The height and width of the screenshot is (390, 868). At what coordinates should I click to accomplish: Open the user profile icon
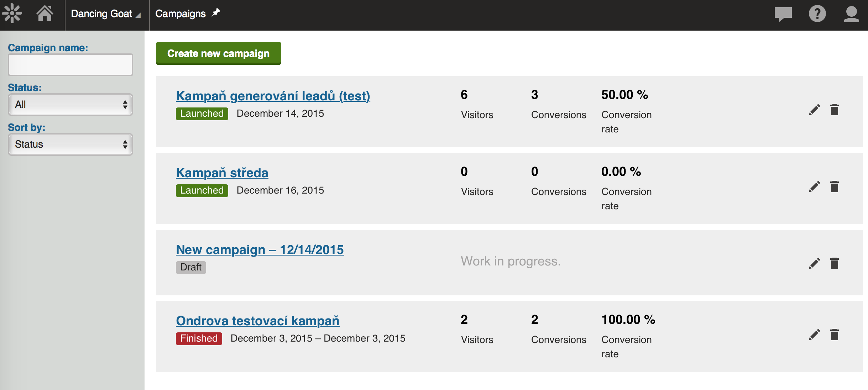click(851, 14)
